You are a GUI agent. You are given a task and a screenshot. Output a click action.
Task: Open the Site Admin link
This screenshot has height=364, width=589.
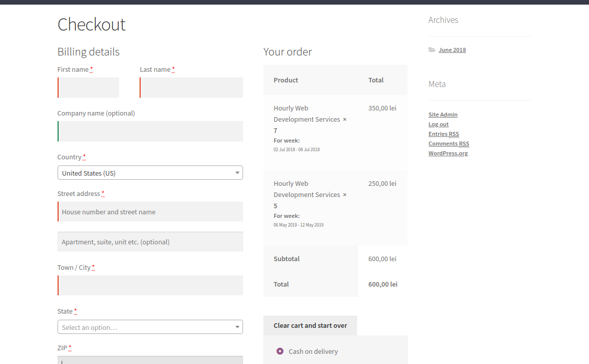click(443, 115)
